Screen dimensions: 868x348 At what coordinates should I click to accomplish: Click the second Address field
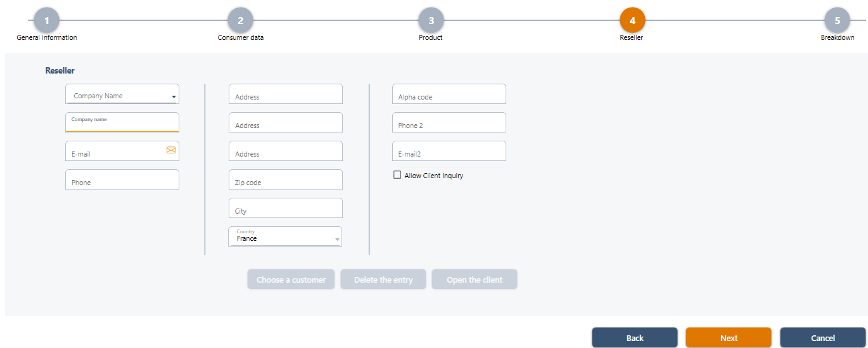[x=286, y=122]
